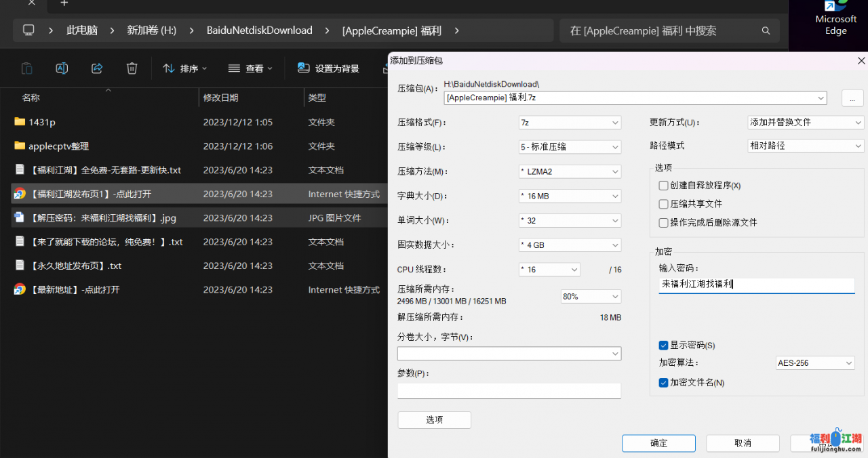
Task: Enable 创建自释放程序 checkbox
Action: pos(664,186)
